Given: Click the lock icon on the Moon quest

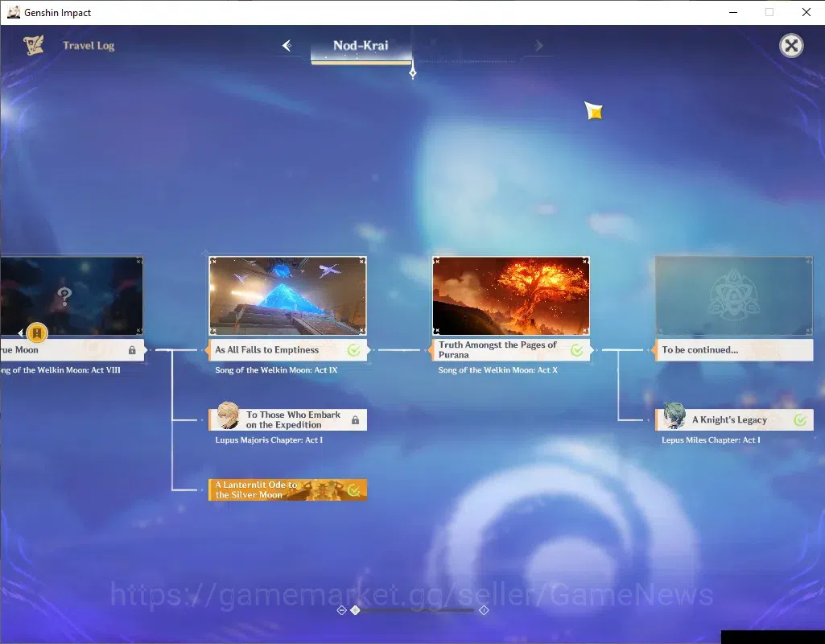Looking at the screenshot, I should (132, 350).
